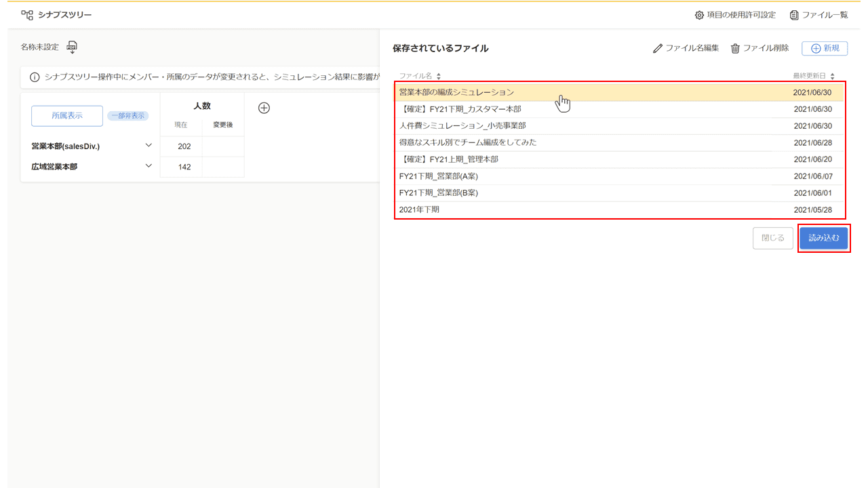
Task: Click the PDF export icon
Action: point(72,47)
